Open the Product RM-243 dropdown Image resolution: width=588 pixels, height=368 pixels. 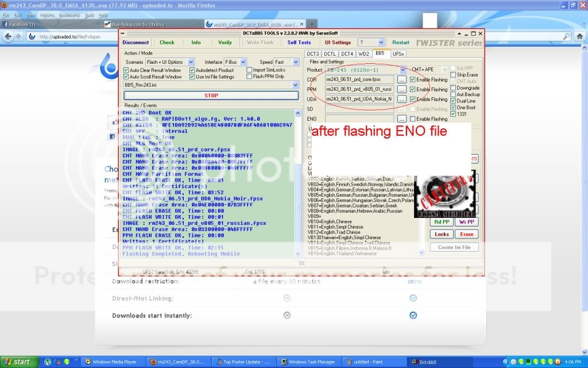pos(365,70)
